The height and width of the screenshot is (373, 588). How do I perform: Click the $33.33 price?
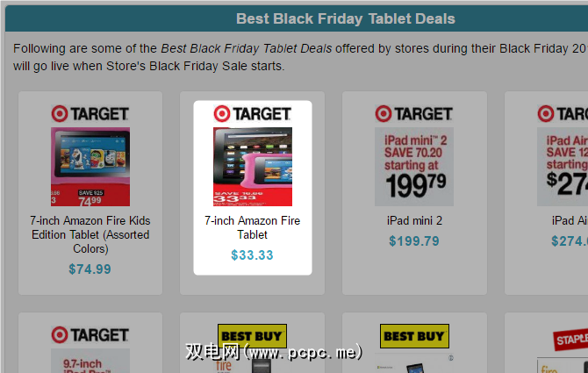pos(252,255)
